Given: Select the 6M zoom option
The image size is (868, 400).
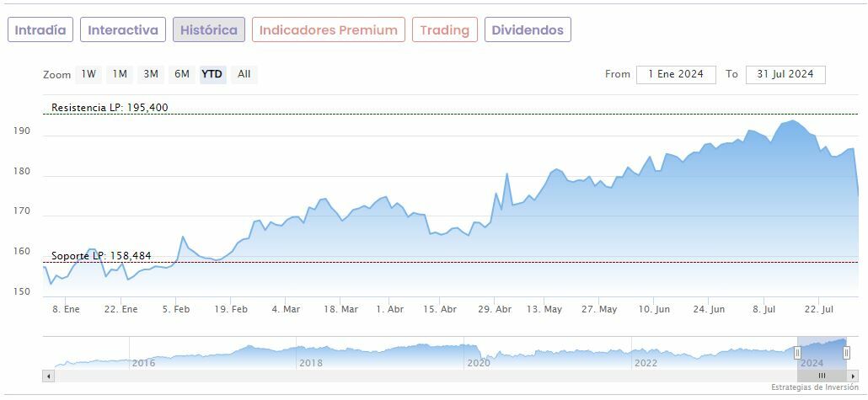Looking at the screenshot, I should 182,74.
